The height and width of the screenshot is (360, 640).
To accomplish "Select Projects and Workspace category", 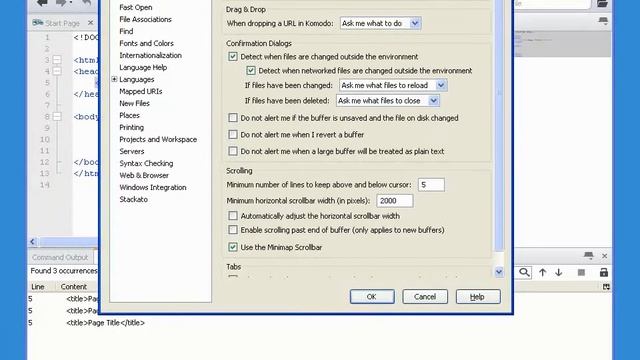I will 158,139.
